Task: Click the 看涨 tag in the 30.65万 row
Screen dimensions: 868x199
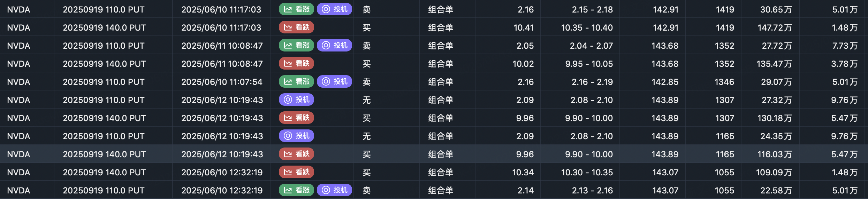Action: point(296,9)
